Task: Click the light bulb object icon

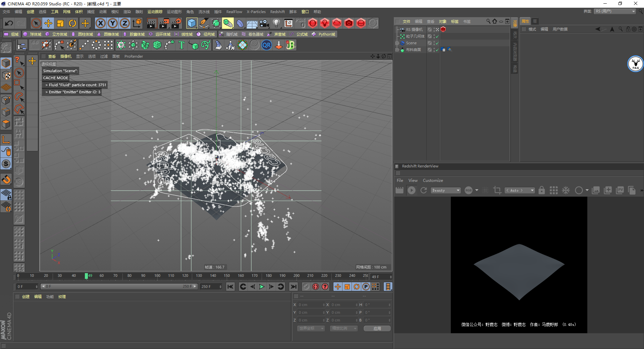Action: [x=276, y=23]
